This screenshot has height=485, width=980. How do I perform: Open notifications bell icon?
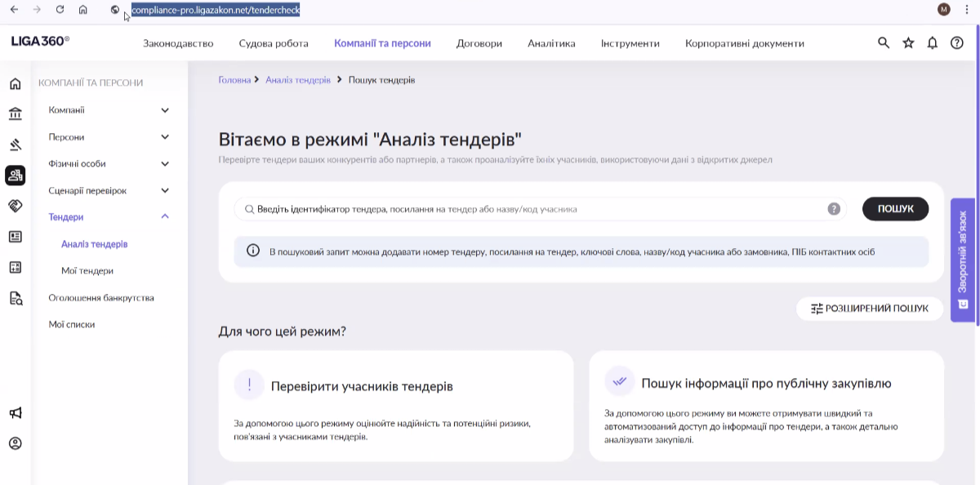click(x=933, y=43)
